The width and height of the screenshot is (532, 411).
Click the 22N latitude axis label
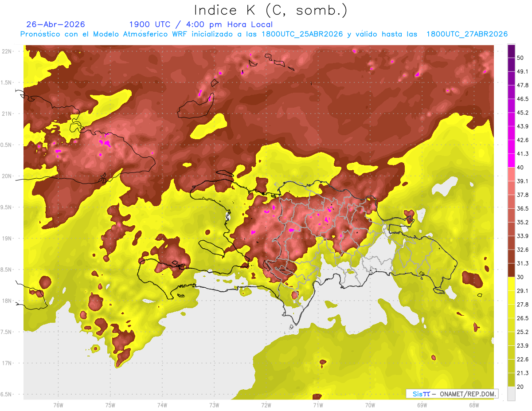[x=7, y=51]
